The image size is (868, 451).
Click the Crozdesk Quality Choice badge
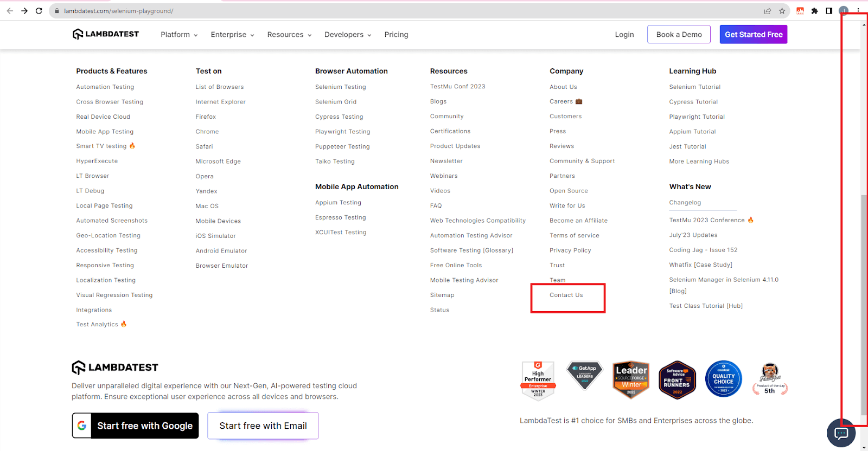[724, 379]
